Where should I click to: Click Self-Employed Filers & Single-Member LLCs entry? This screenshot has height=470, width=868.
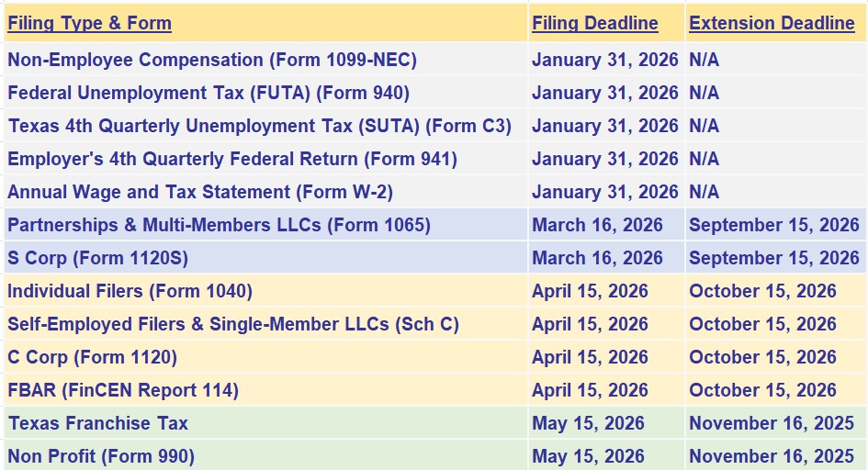point(233,324)
